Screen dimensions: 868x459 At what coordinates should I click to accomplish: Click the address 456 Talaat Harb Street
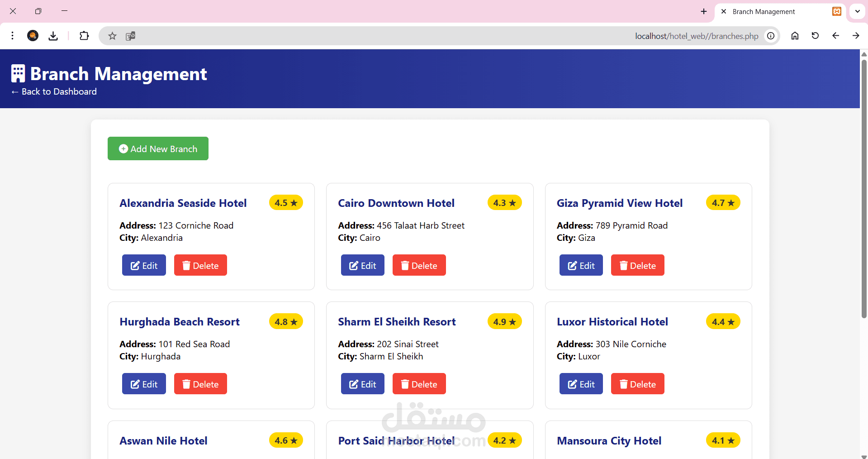[x=421, y=225]
